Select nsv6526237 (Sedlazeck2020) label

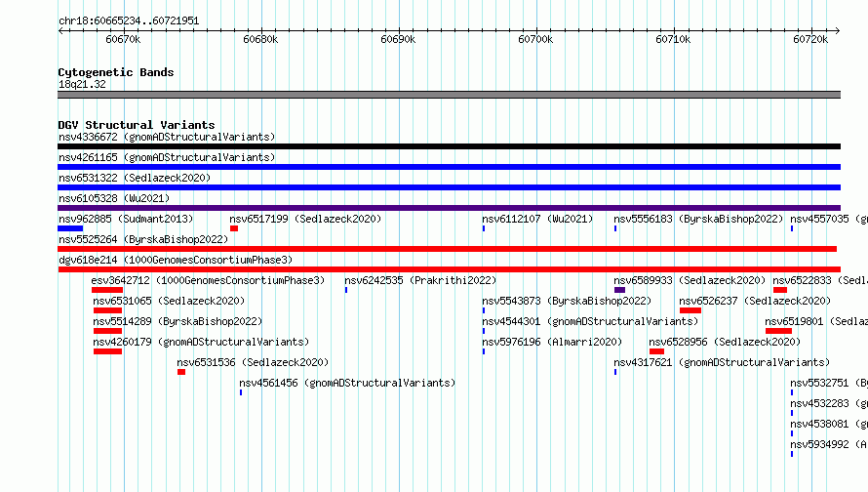(755, 301)
